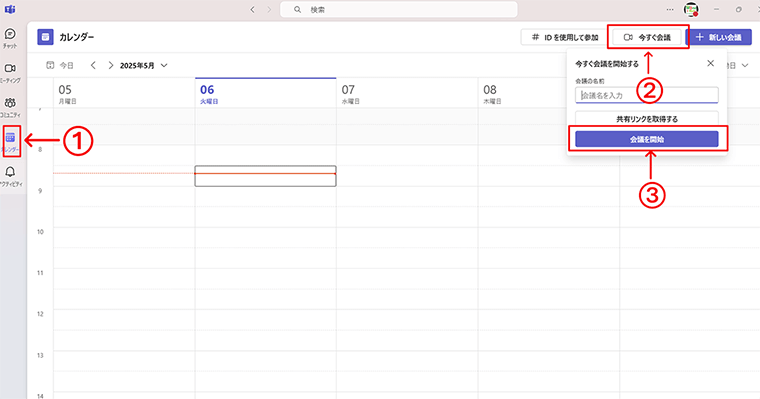Click IDを使用して参加 button

pyautogui.click(x=565, y=37)
